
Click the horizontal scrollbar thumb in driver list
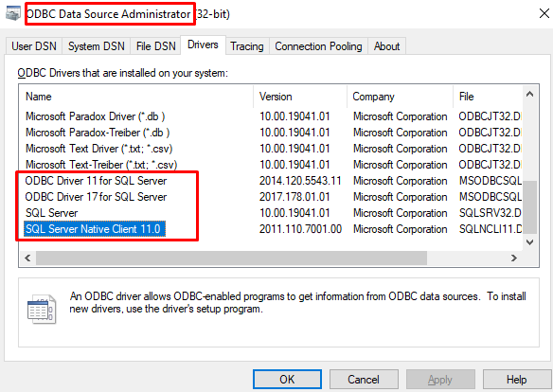point(231,258)
